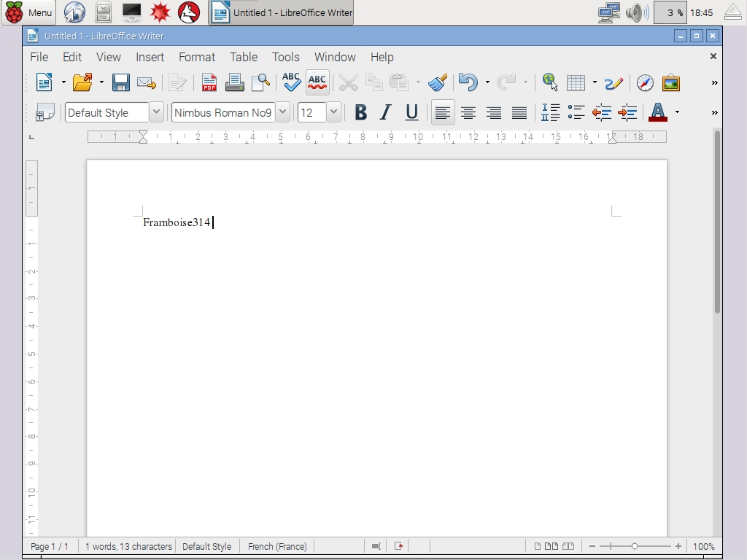This screenshot has width=747, height=560.
Task: Open the Insert menu
Action: click(150, 57)
